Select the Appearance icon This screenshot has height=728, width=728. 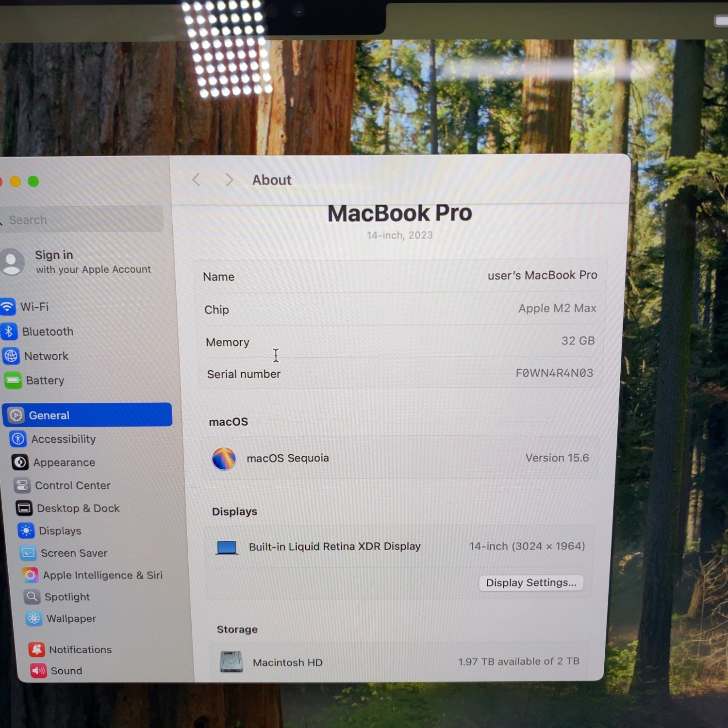pyautogui.click(x=20, y=463)
